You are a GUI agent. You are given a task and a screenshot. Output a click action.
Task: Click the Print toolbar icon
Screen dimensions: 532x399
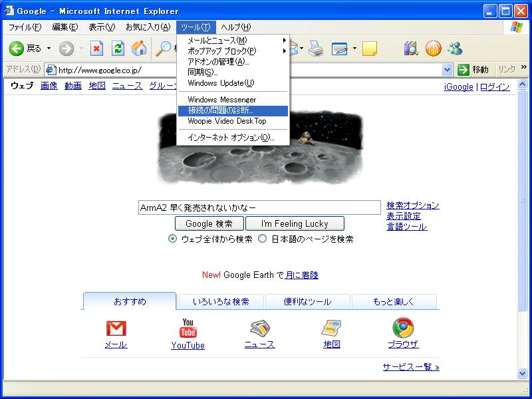tap(315, 49)
